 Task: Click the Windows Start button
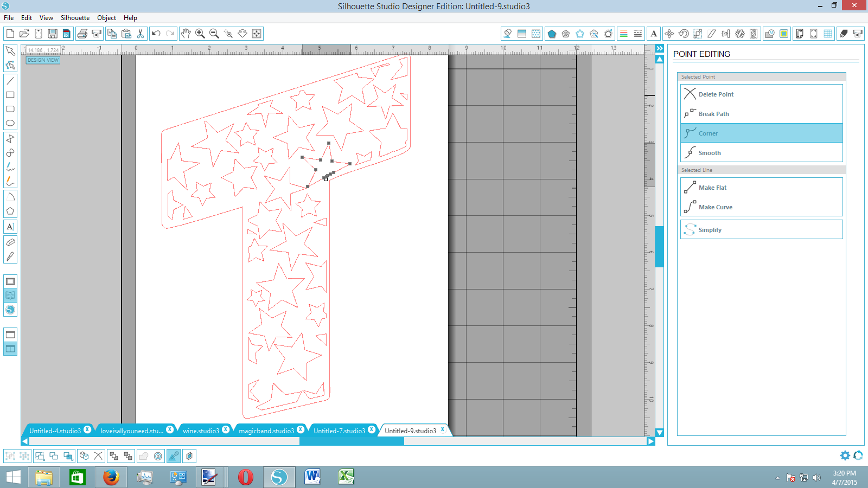[13, 477]
